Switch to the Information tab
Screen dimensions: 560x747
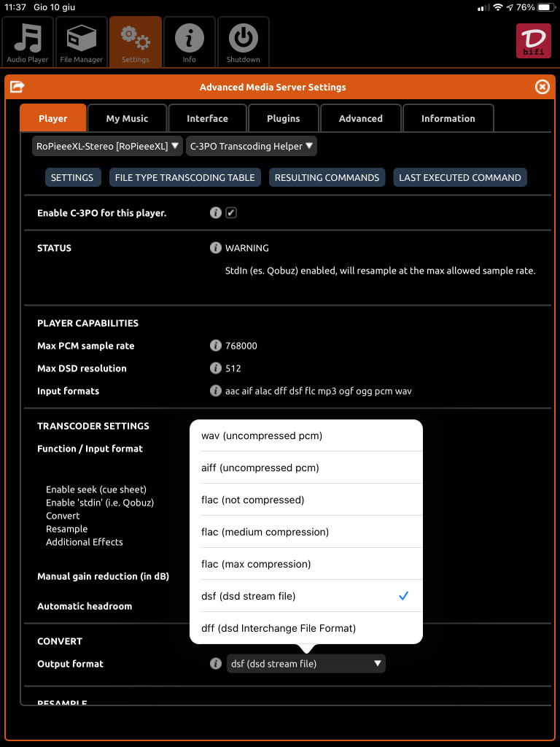(448, 118)
